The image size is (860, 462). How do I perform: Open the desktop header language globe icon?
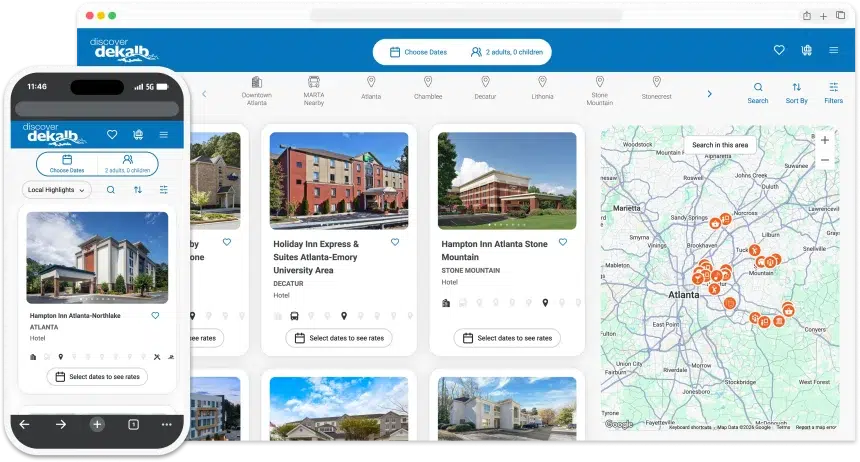[806, 50]
